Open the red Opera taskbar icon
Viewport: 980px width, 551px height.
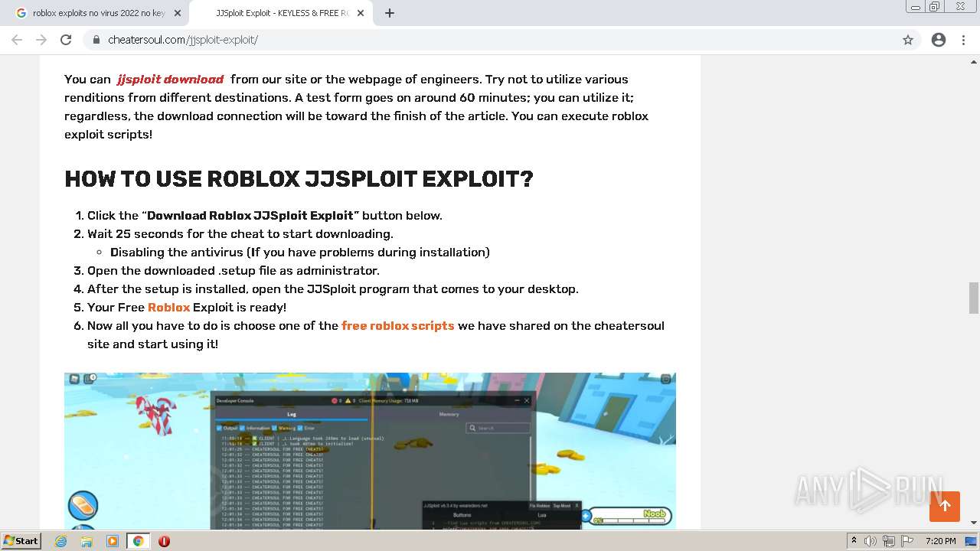point(164,541)
